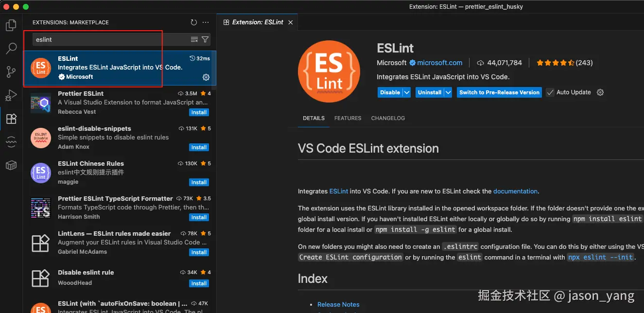Close the Extension: ESLint editor tab

[x=291, y=22]
